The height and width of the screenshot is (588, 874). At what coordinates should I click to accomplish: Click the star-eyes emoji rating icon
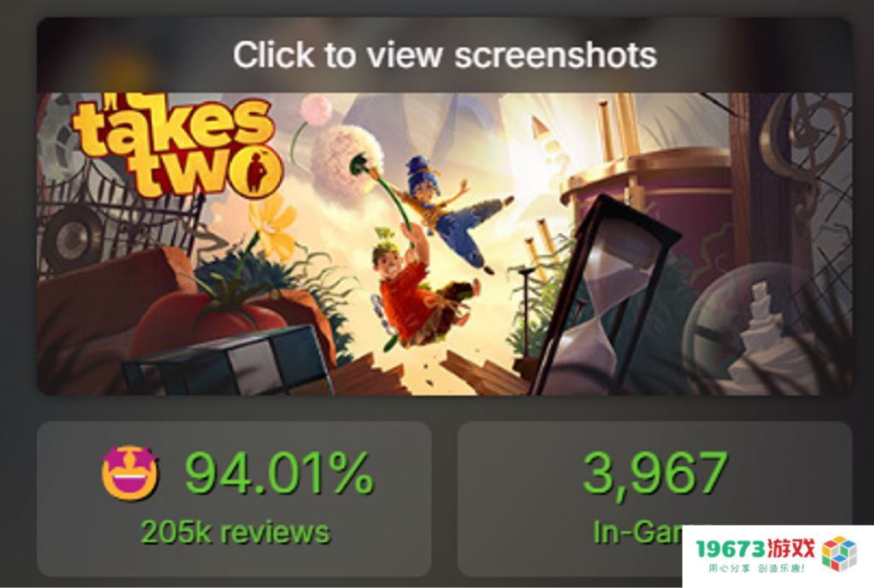[130, 473]
